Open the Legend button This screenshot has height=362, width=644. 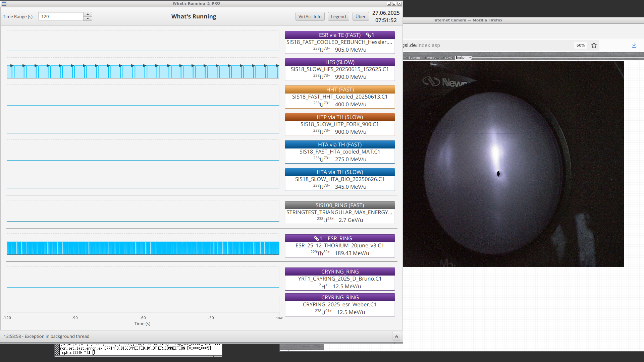click(x=338, y=16)
